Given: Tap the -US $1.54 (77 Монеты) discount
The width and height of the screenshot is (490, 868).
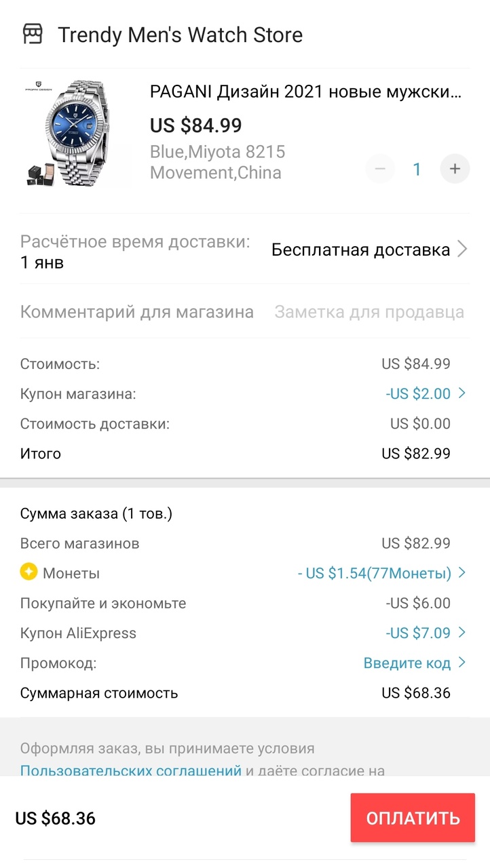Looking at the screenshot, I should (x=375, y=573).
